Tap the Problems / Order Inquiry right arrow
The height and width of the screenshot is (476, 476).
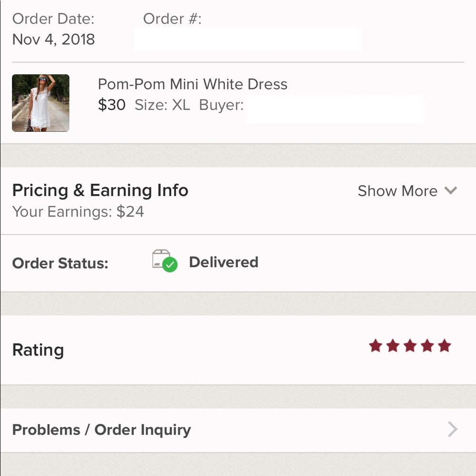pyautogui.click(x=453, y=429)
